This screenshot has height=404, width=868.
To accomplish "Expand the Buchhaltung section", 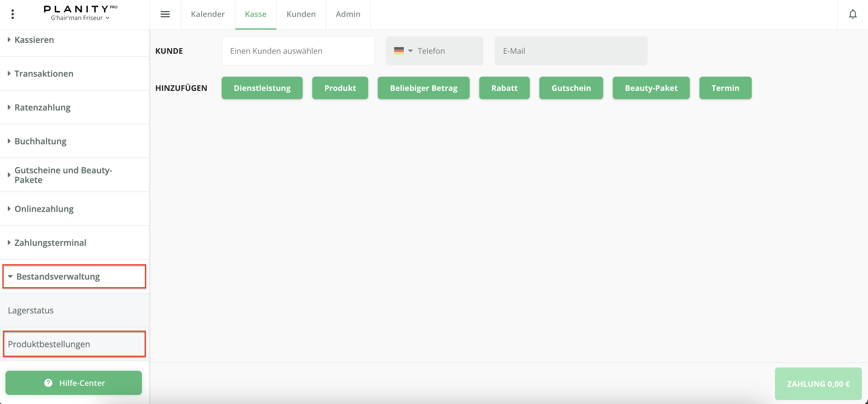I will click(40, 141).
